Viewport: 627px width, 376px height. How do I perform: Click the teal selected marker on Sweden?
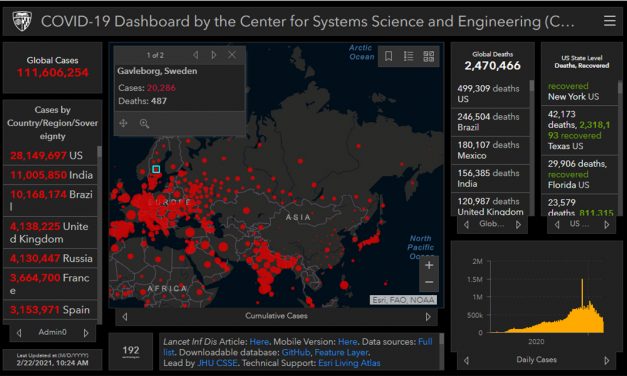click(156, 169)
